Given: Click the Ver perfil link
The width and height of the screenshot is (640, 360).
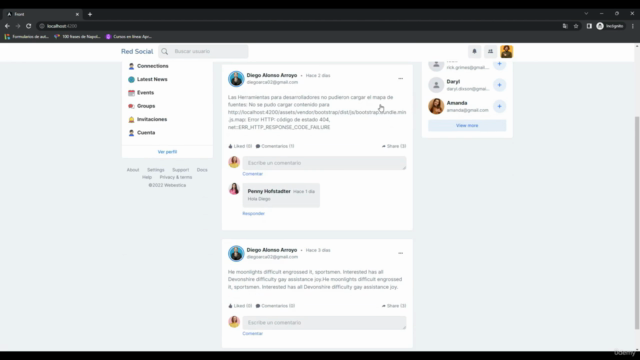Looking at the screenshot, I should tap(167, 152).
